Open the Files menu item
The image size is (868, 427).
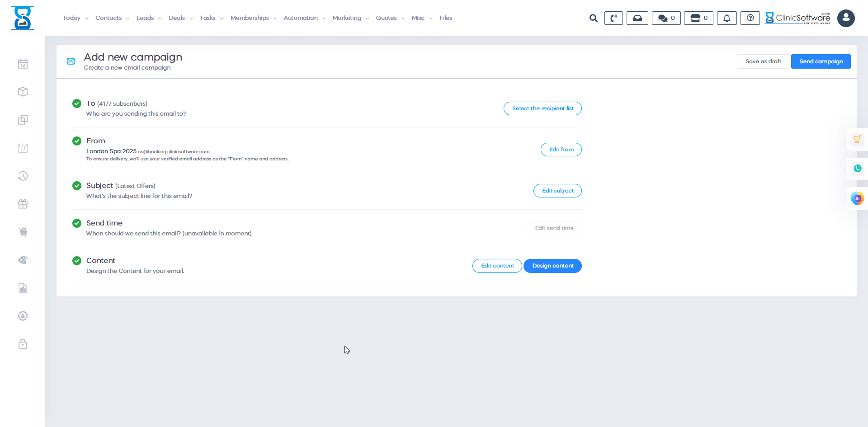tap(445, 18)
